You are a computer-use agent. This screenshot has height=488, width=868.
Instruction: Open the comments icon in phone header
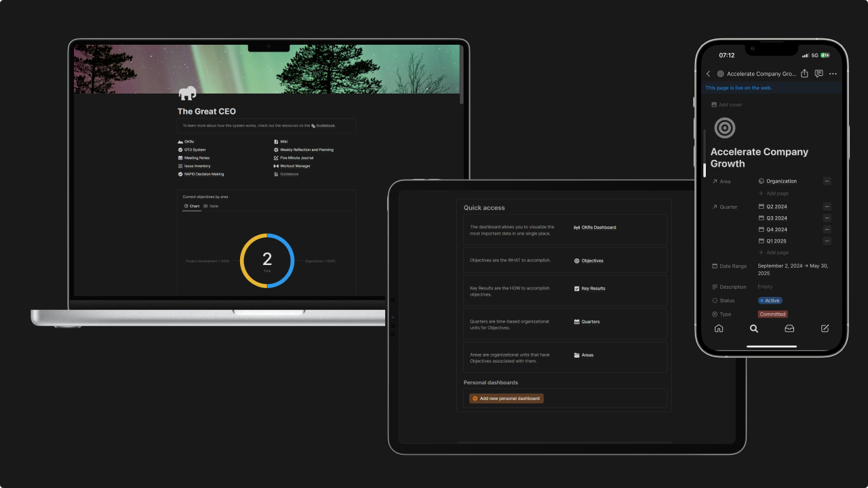pyautogui.click(x=818, y=73)
